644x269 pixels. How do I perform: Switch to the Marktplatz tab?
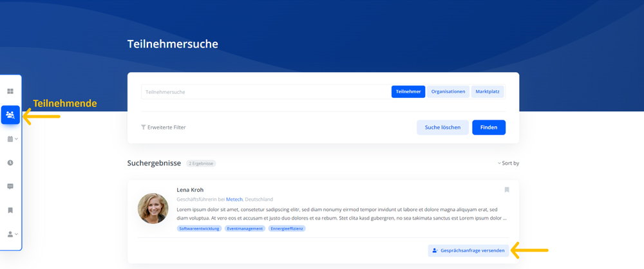click(488, 92)
